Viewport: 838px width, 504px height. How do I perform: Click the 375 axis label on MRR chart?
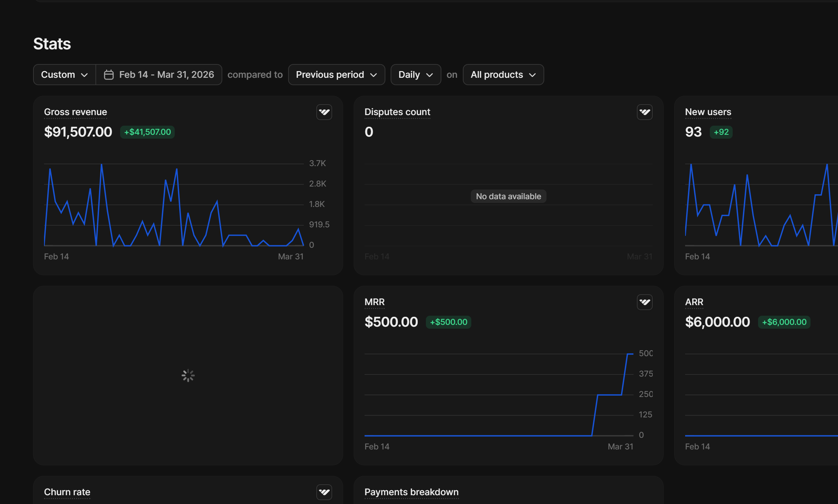[646, 374]
